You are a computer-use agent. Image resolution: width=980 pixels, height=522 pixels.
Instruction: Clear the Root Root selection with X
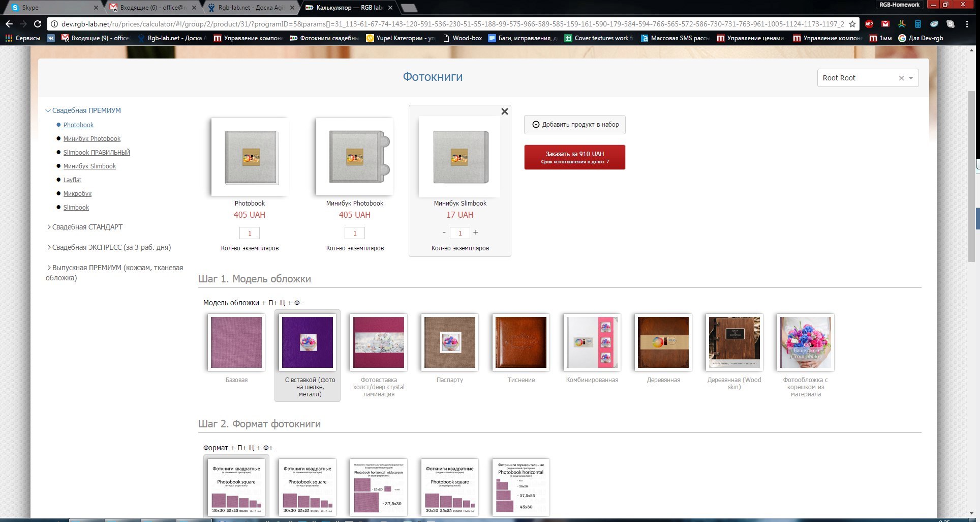click(x=901, y=78)
